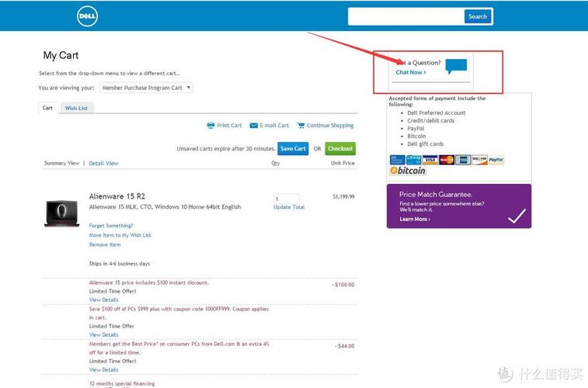The width and height of the screenshot is (588, 388).
Task: Click the Alienware 15 R2 product title
Action: (117, 196)
